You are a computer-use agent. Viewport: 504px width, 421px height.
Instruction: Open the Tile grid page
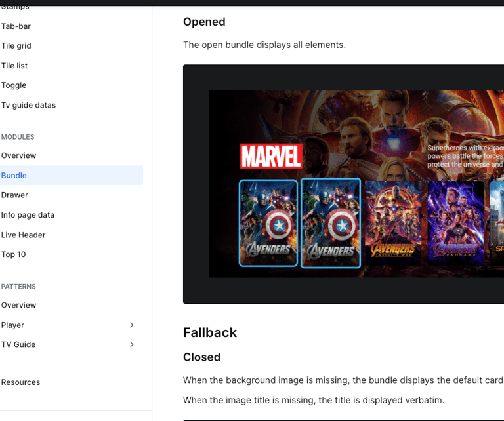[x=16, y=46]
